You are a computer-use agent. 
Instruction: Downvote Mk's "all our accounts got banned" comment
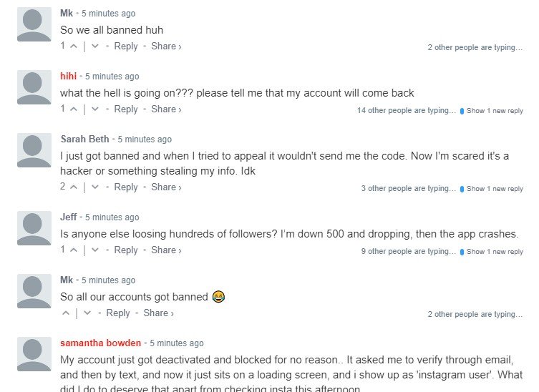(x=87, y=313)
